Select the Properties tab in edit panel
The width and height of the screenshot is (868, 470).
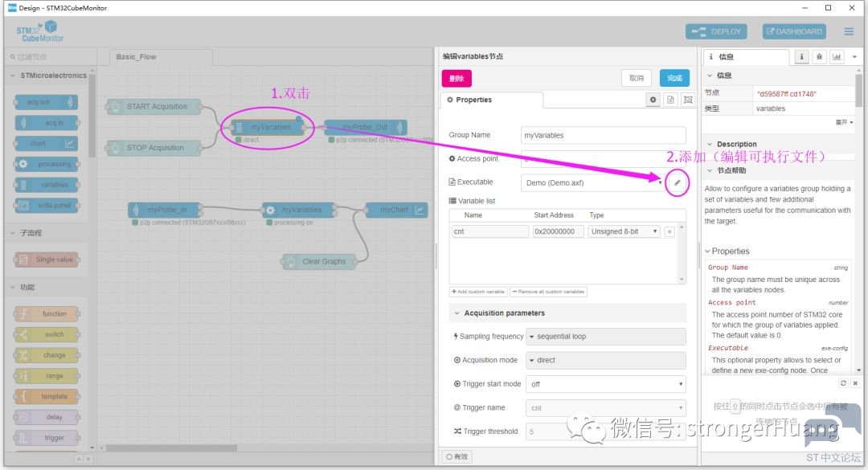tap(492, 100)
